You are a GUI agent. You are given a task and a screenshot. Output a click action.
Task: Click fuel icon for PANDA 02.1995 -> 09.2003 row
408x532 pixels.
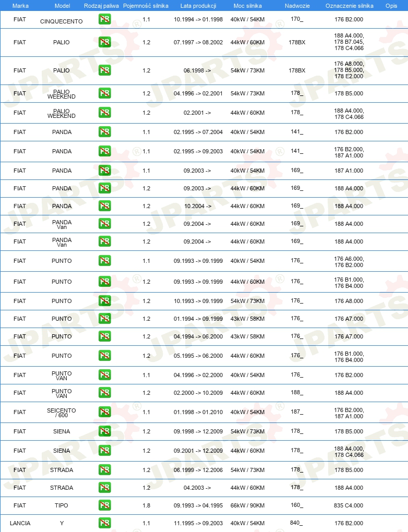[x=104, y=151]
